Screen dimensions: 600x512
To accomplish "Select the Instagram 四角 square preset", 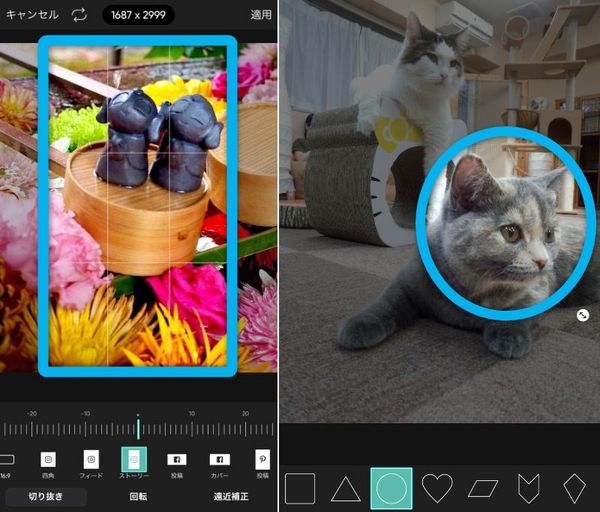I will pos(48,464).
